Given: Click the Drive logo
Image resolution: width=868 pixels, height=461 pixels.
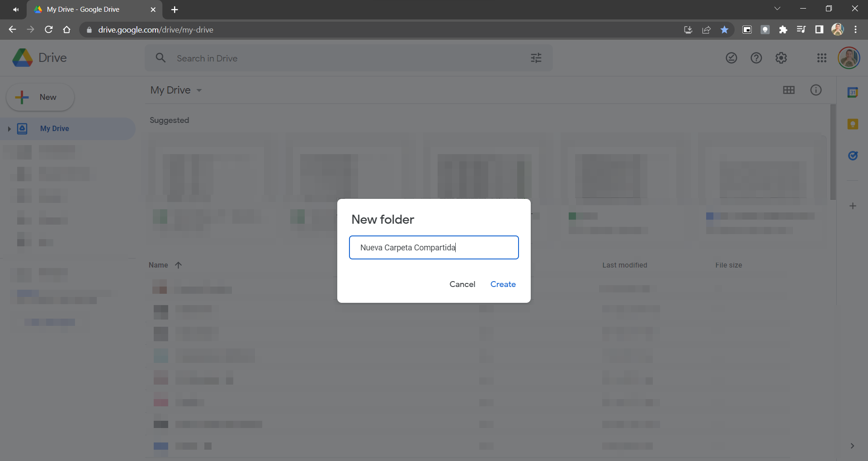Looking at the screenshot, I should [x=39, y=58].
